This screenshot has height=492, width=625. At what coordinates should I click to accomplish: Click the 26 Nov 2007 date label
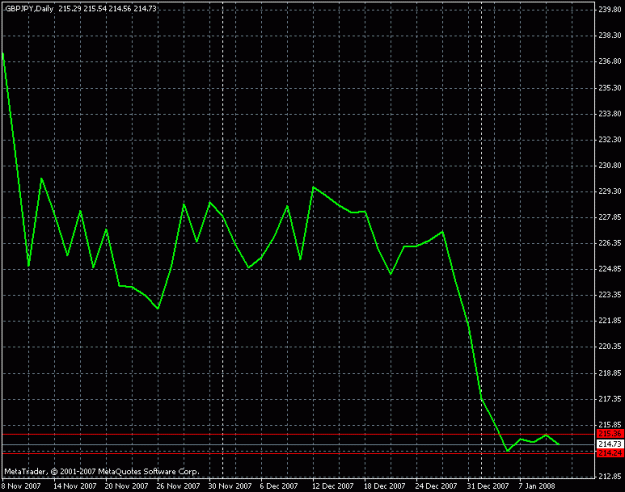point(178,486)
